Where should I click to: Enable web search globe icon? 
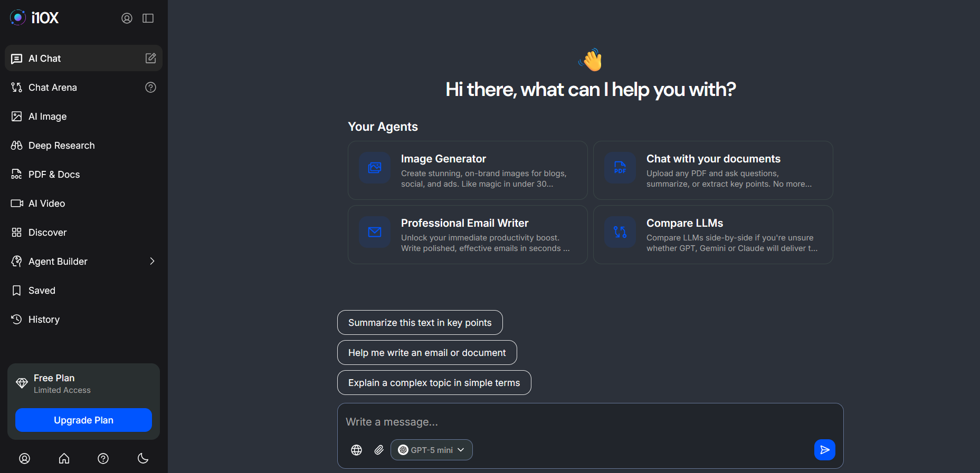(357, 450)
